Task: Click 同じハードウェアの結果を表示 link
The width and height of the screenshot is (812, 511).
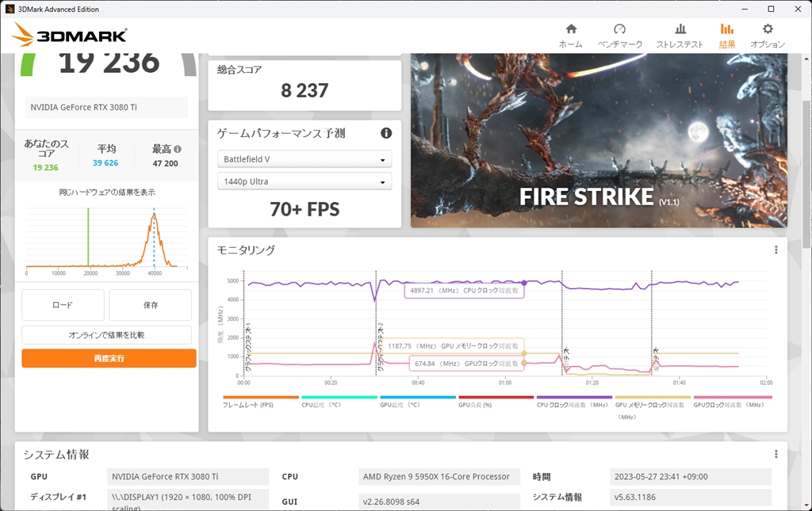Action: [107, 193]
